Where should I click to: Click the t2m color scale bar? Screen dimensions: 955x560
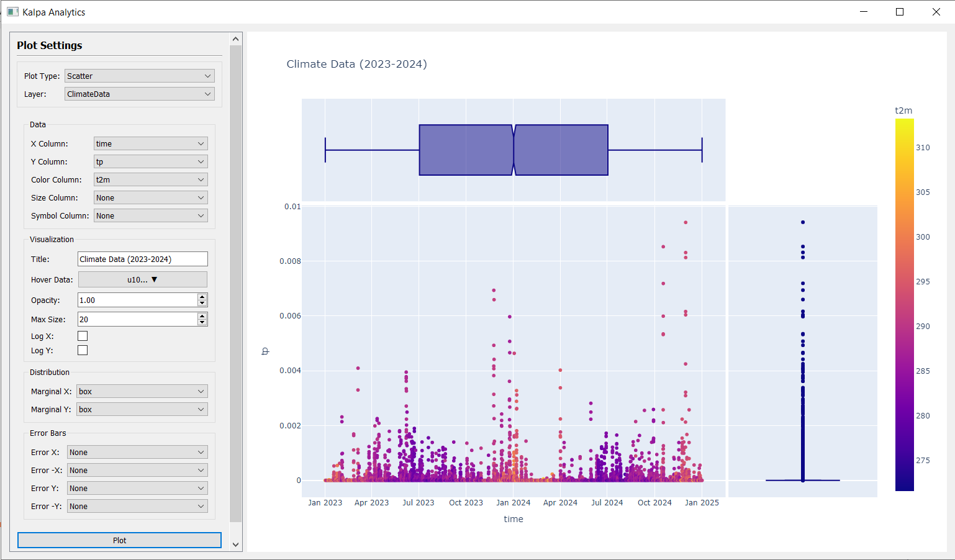tap(904, 304)
